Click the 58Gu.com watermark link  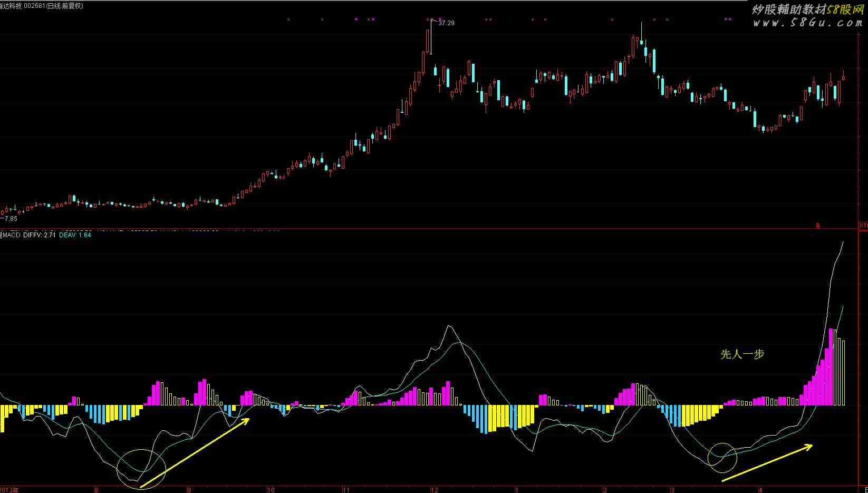click(x=807, y=23)
